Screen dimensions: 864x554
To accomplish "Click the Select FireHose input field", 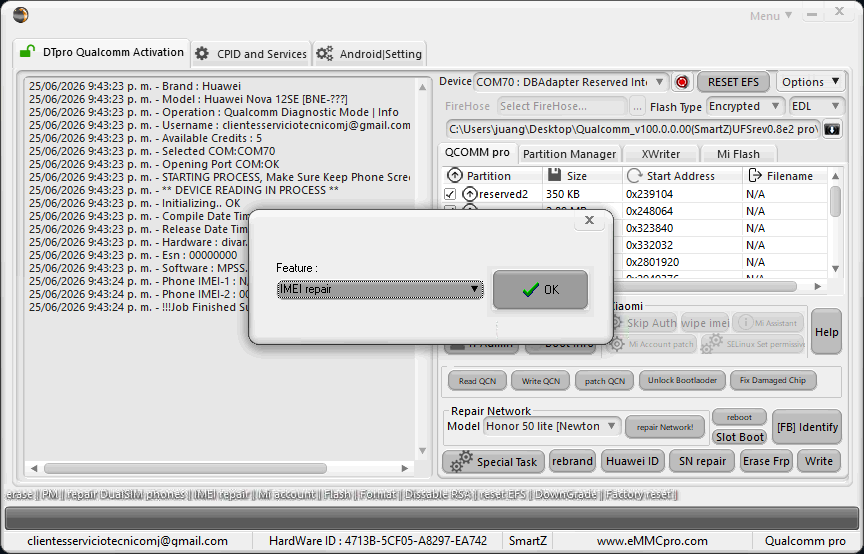I will pyautogui.click(x=561, y=106).
